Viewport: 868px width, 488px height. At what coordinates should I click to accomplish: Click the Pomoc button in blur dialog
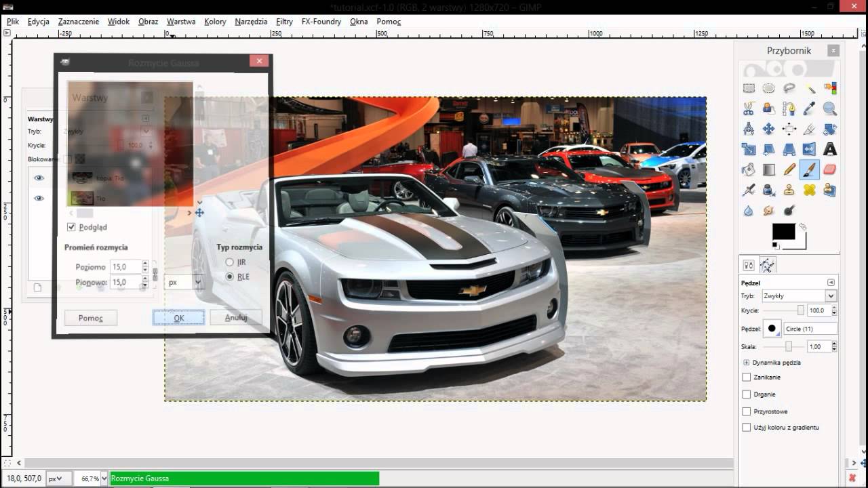point(91,318)
